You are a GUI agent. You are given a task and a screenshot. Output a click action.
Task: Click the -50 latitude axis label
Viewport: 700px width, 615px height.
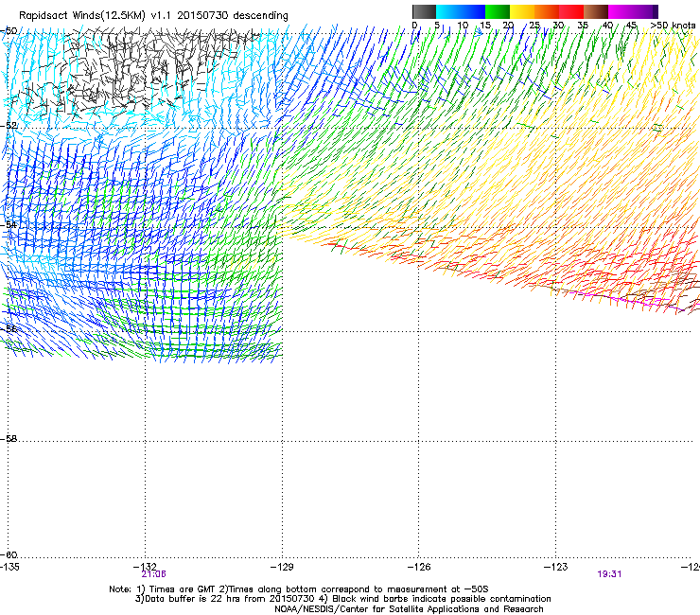(x=9, y=31)
